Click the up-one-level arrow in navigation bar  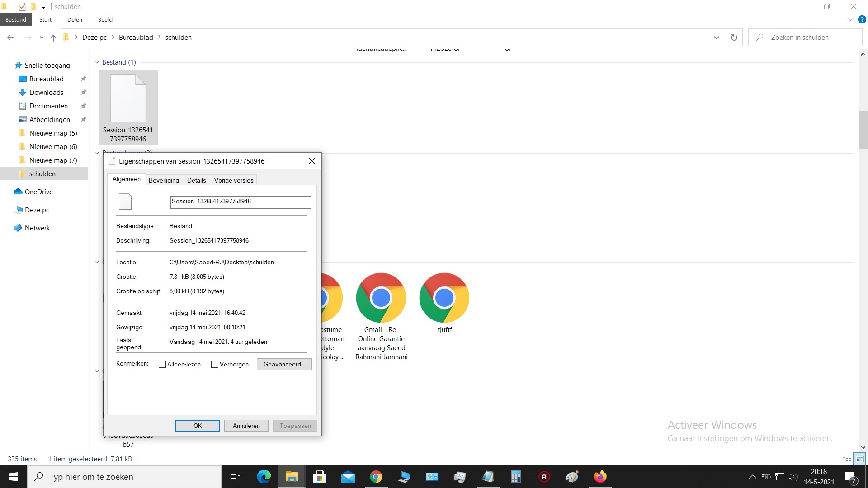pyautogui.click(x=53, y=38)
